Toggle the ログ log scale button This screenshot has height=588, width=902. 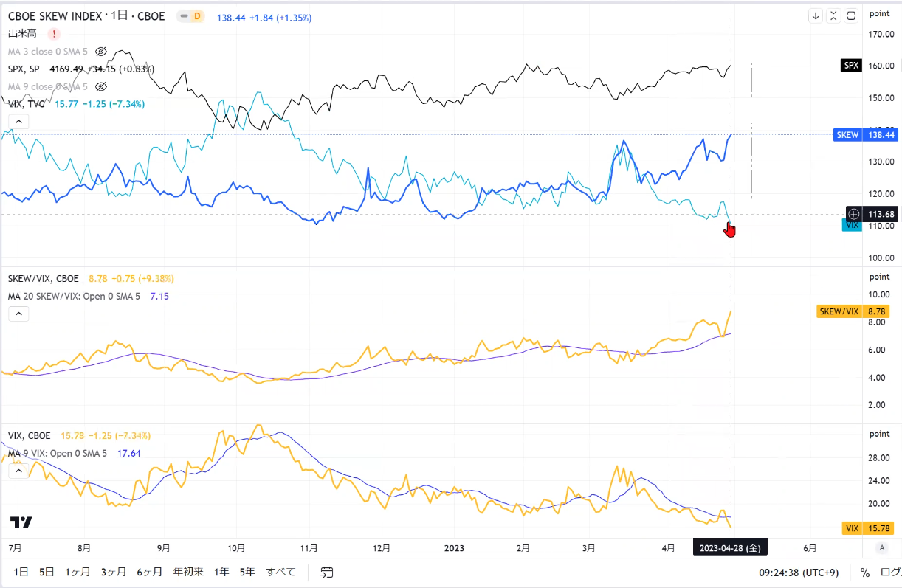point(892,573)
